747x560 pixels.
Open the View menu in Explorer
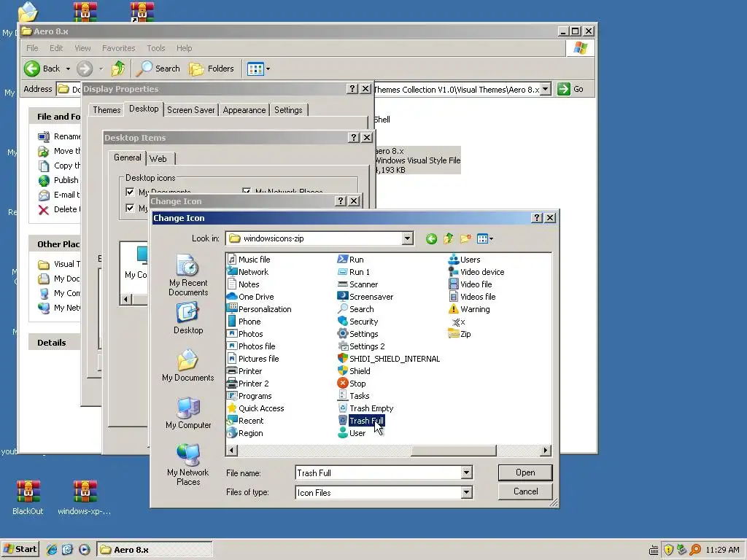coord(82,48)
